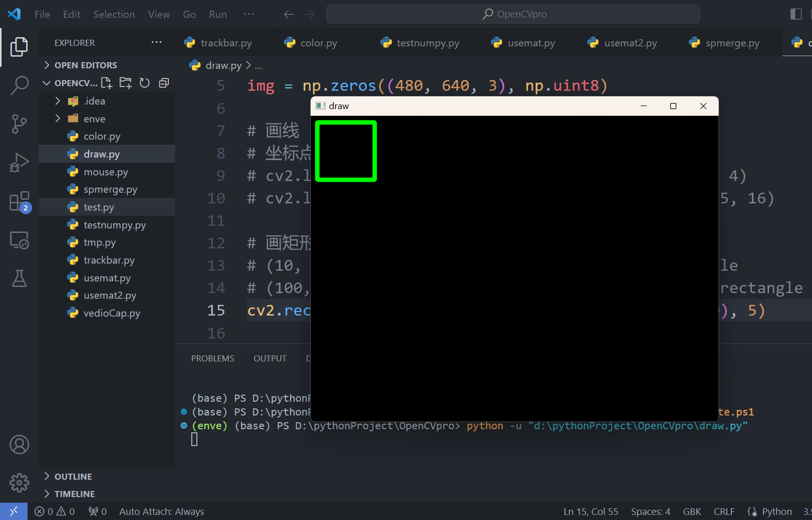The width and height of the screenshot is (812, 520).
Task: Refresh the explorer file tree
Action: pos(145,83)
